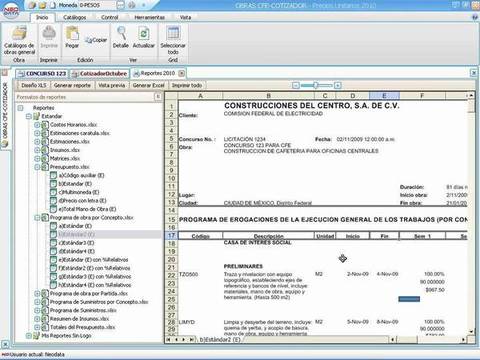Expand the Costos Horarios.xlsx node
The height and width of the screenshot is (360, 480).
[37, 125]
